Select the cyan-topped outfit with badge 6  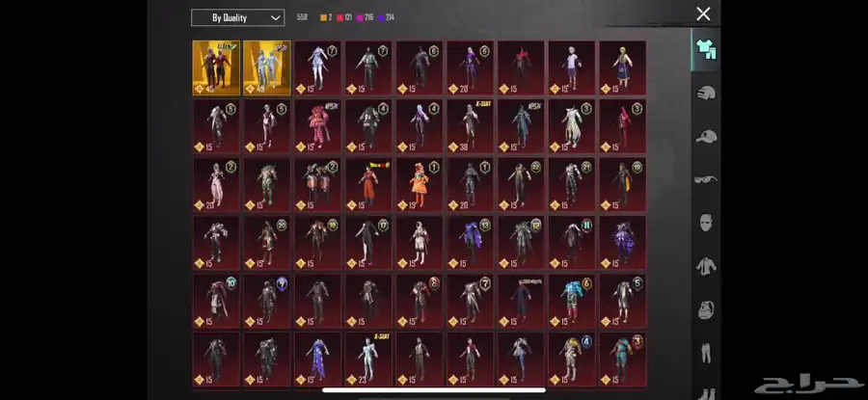point(572,301)
